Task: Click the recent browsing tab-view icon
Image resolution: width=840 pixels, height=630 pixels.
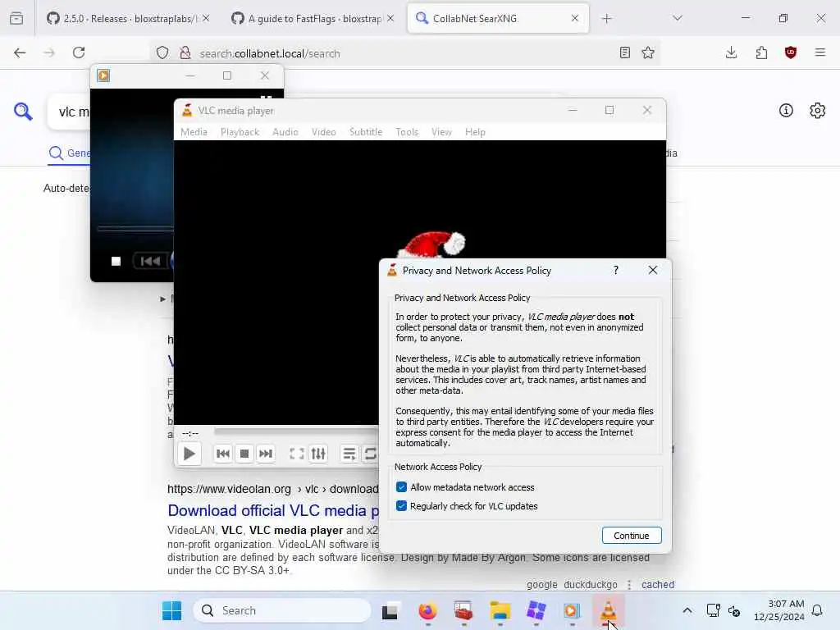Action: click(16, 19)
